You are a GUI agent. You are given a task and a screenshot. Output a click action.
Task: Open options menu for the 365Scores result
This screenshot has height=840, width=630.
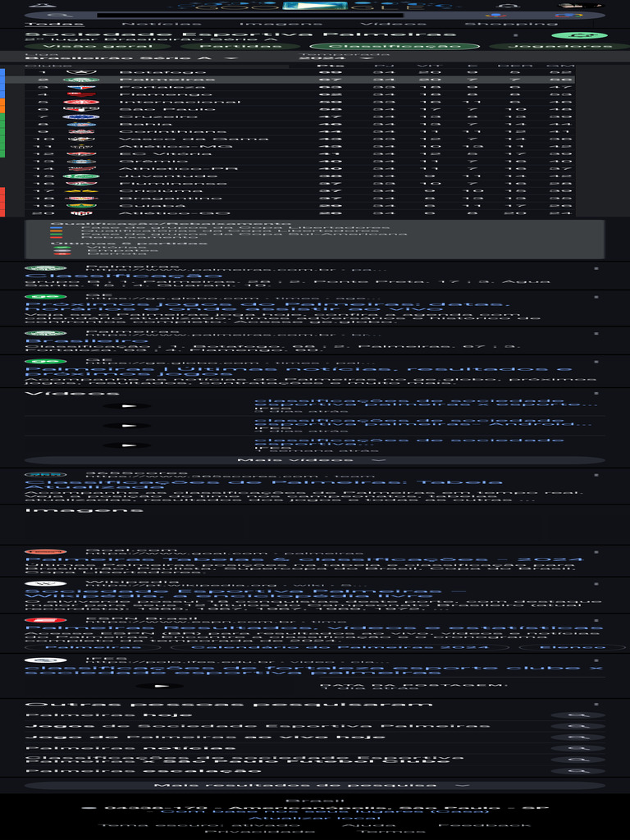[596, 475]
